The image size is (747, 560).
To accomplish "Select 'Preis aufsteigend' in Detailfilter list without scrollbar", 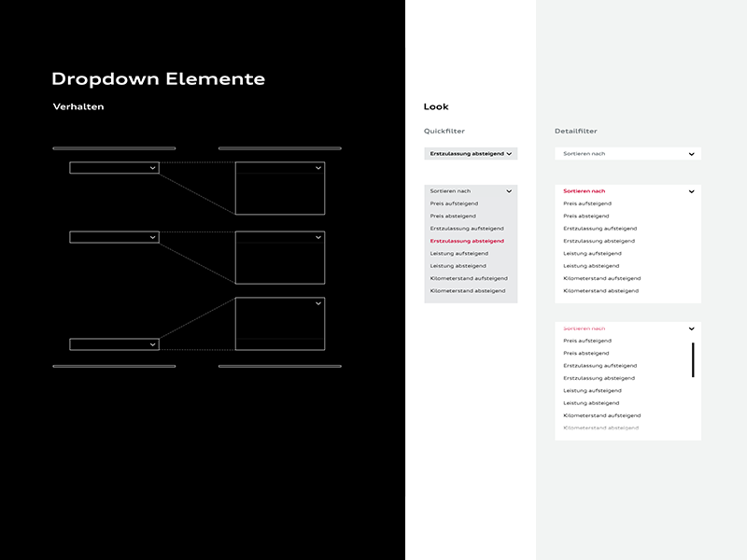I will (x=587, y=203).
